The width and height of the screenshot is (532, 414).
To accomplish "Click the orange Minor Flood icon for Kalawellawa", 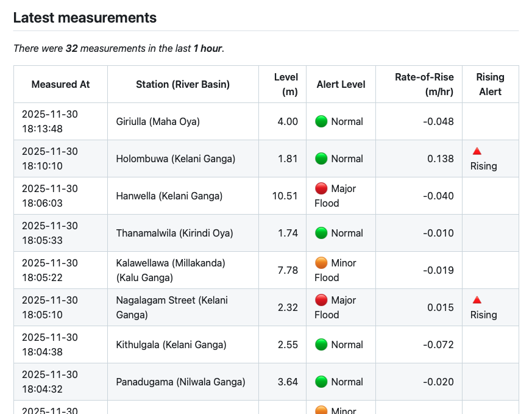I will [321, 263].
